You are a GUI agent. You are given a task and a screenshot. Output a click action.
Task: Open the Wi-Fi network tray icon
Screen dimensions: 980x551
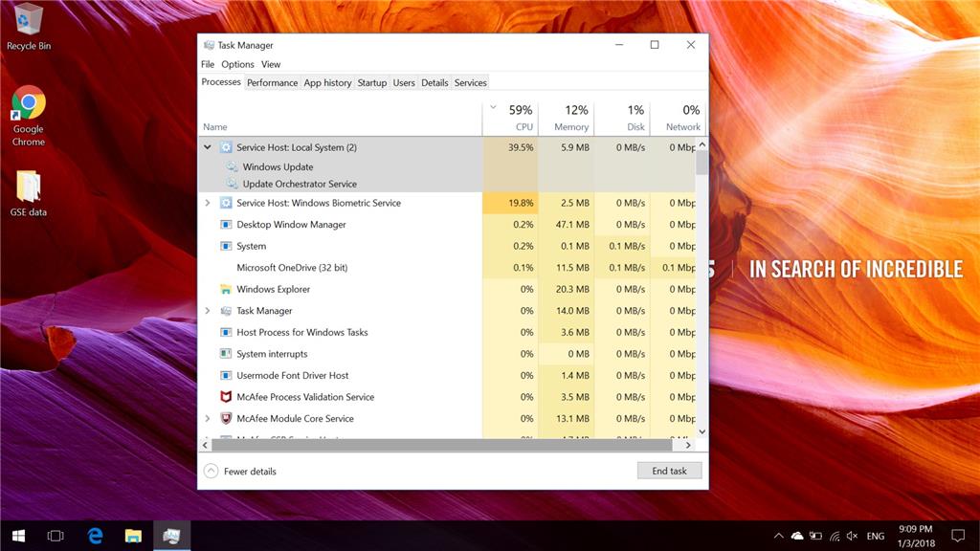coord(835,536)
